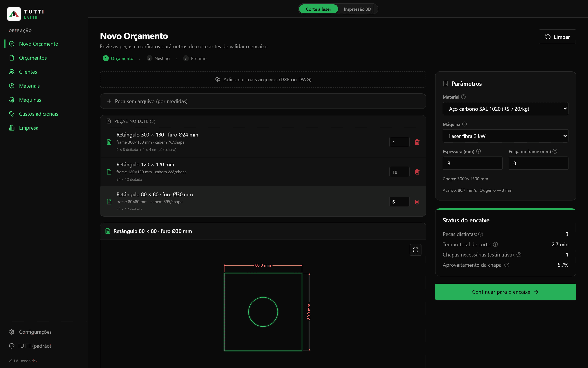Show help for Espessura (mm)

tap(478, 151)
